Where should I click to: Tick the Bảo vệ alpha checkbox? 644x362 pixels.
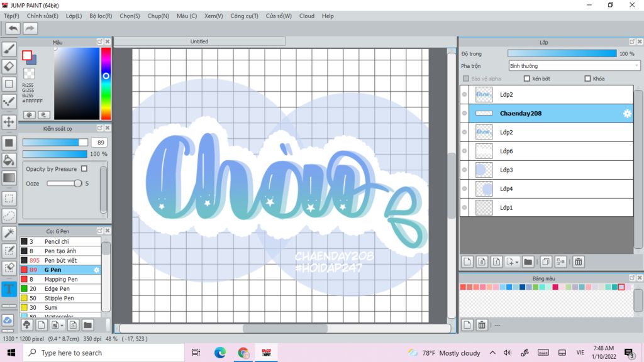coord(466,79)
